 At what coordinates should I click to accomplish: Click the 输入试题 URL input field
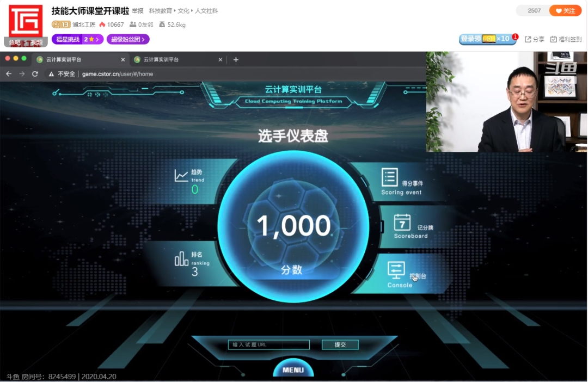point(269,344)
